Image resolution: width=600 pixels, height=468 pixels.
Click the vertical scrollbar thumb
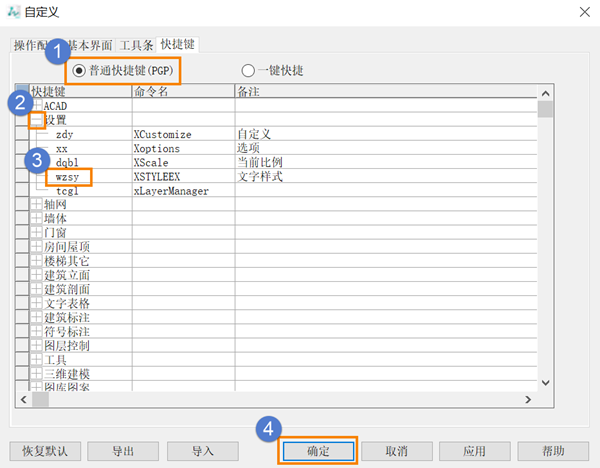pos(546,109)
